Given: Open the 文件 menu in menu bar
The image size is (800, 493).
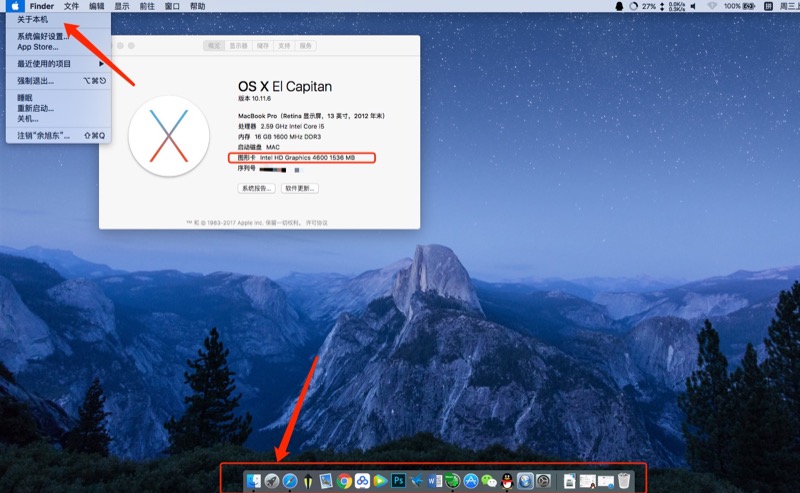Looking at the screenshot, I should (71, 6).
